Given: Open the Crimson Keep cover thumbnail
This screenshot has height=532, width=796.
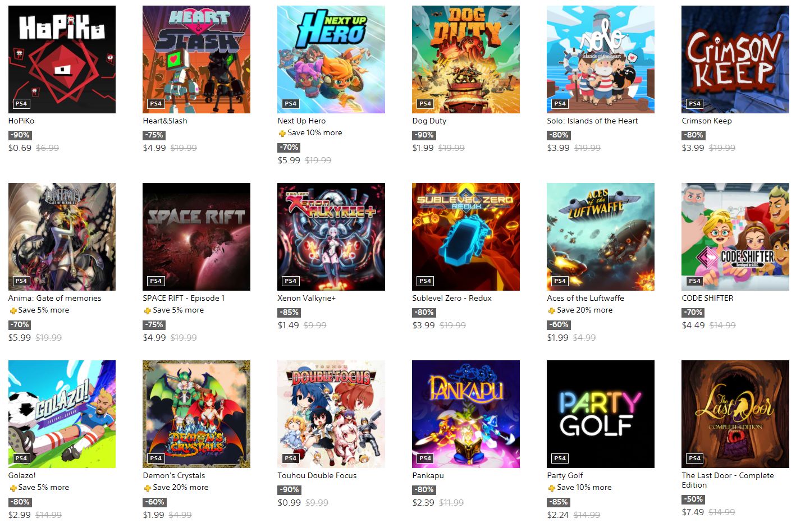Looking at the screenshot, I should (x=735, y=59).
